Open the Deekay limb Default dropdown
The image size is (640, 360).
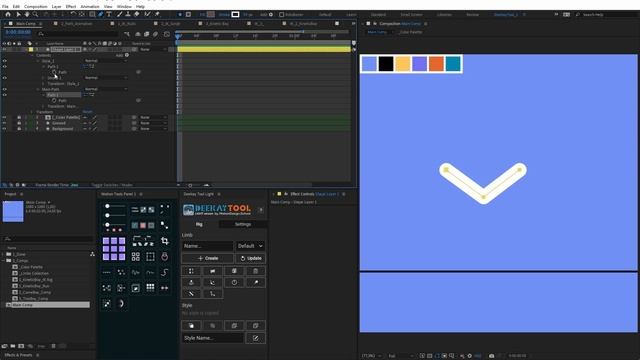pyautogui.click(x=250, y=246)
